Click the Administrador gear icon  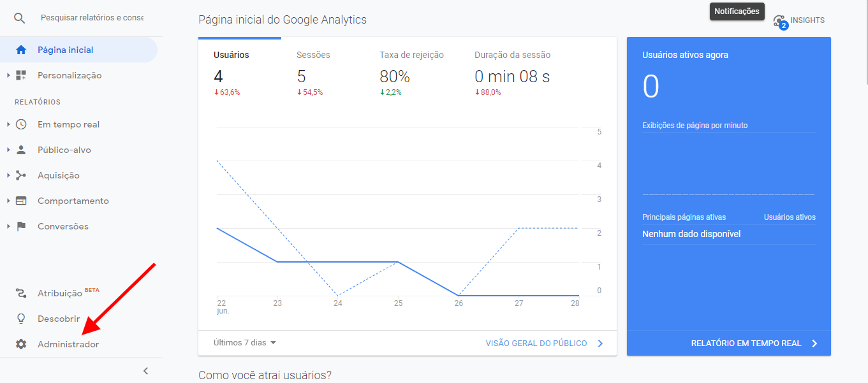(x=21, y=344)
